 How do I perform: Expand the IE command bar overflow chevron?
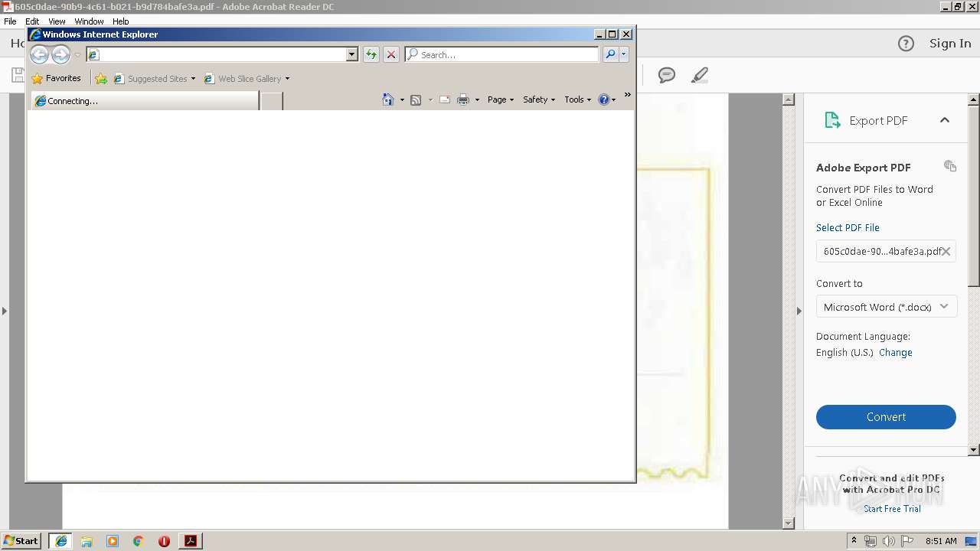tap(627, 95)
